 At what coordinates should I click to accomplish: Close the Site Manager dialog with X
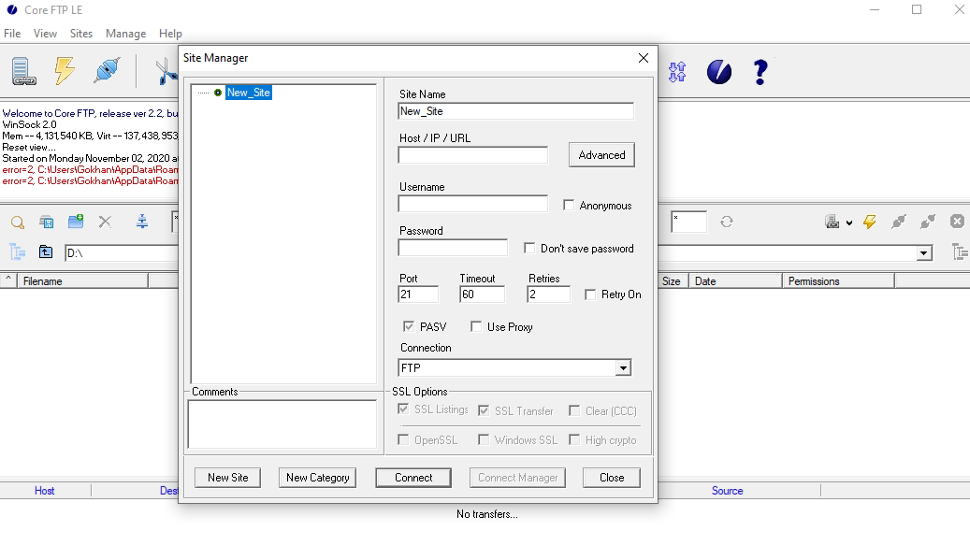point(644,57)
